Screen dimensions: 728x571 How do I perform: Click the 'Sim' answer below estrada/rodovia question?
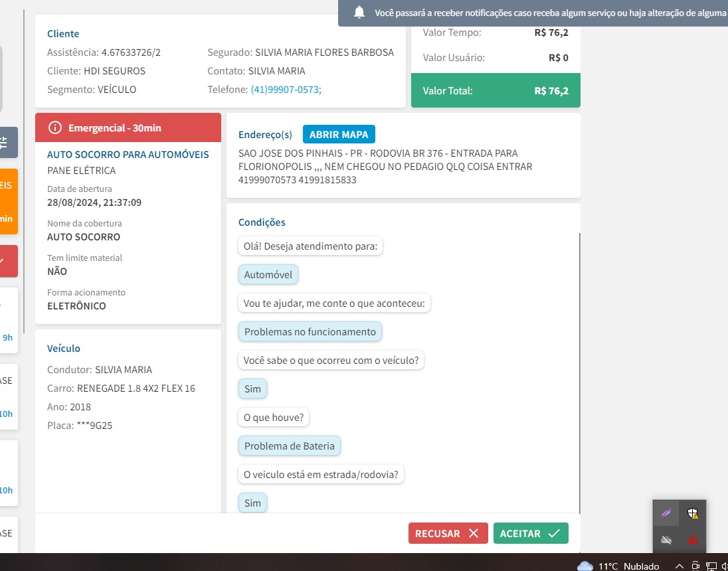[x=252, y=503]
